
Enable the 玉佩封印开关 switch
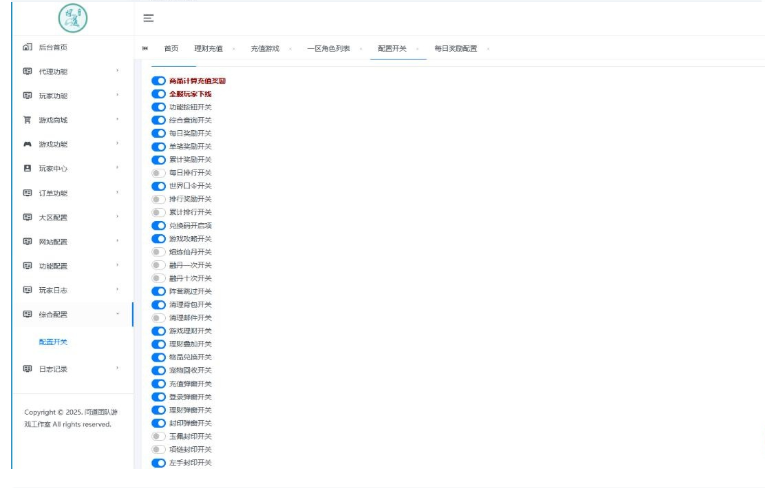tap(159, 436)
